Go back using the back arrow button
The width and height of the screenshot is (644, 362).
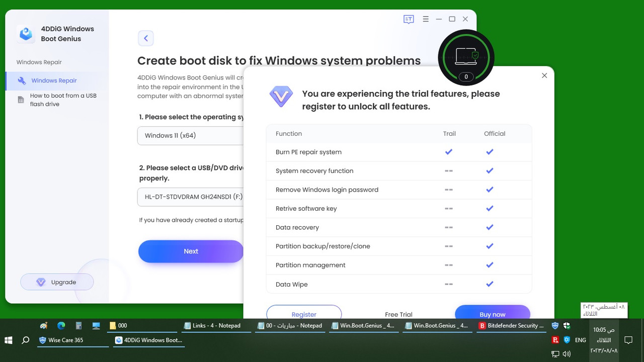146,38
